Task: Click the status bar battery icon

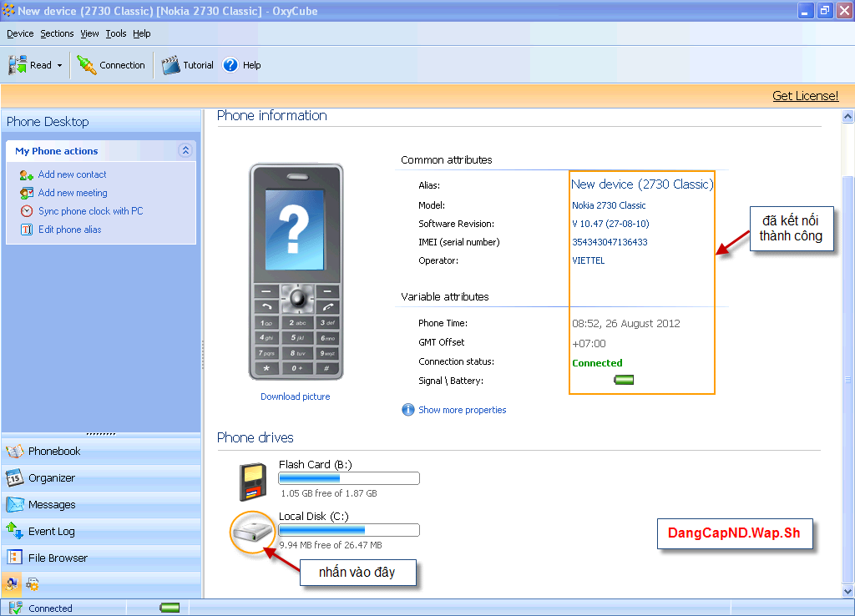Action: click(x=169, y=608)
